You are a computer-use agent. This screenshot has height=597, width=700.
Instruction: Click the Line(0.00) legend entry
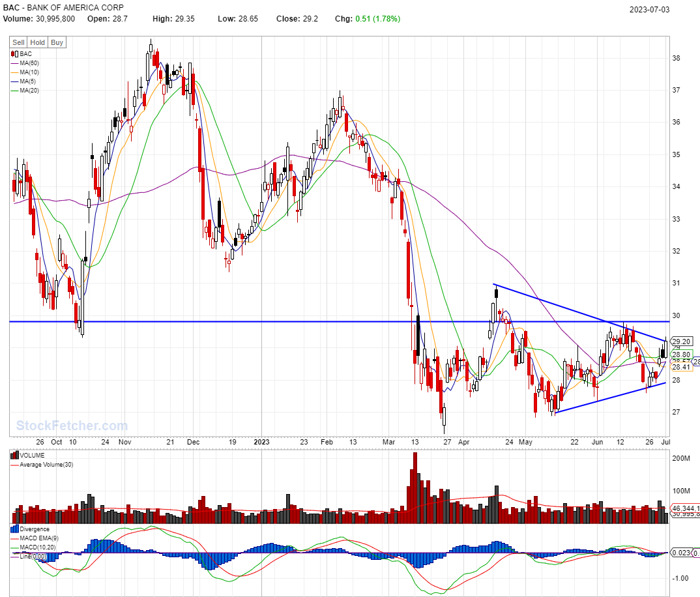pos(29,557)
